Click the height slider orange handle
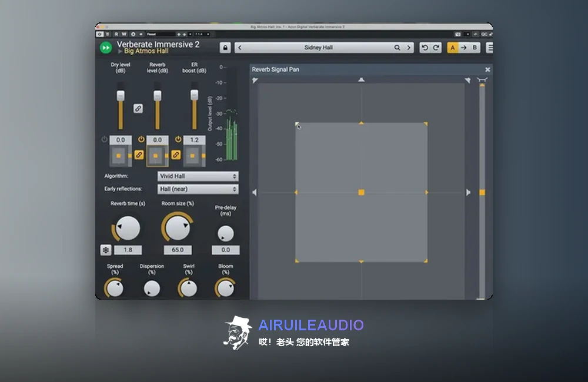Viewport: 588px width, 382px height. [x=482, y=192]
